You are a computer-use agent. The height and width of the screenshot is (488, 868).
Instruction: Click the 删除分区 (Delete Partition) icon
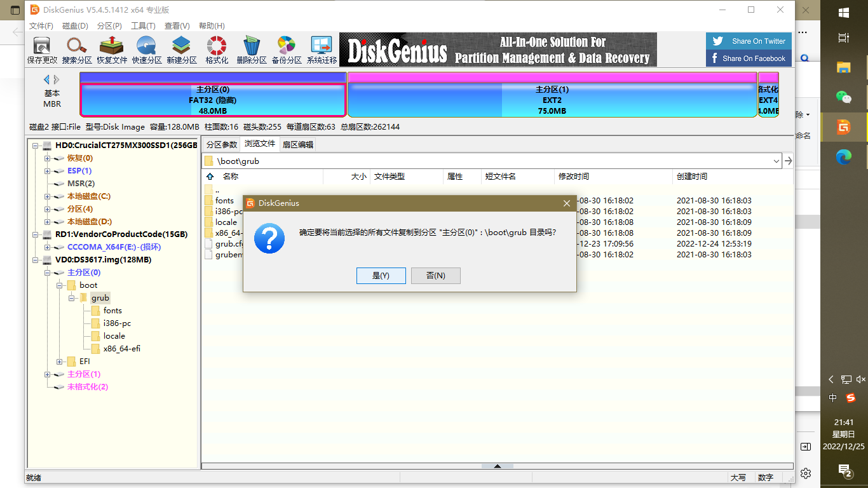point(251,50)
